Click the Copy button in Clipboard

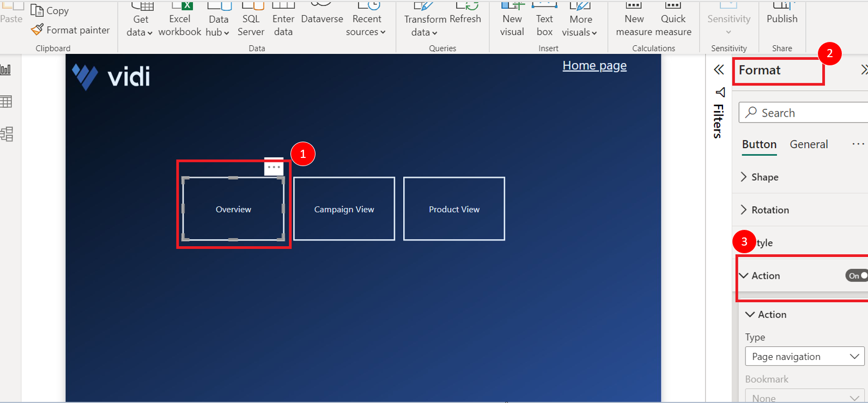50,10
